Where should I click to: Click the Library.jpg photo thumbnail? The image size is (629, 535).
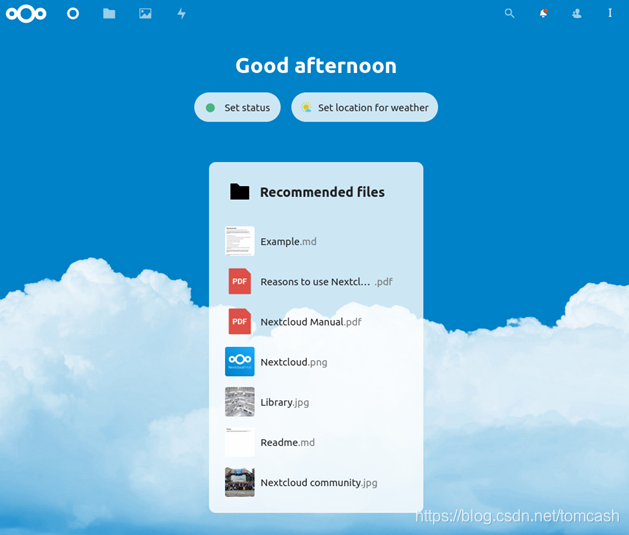240,401
